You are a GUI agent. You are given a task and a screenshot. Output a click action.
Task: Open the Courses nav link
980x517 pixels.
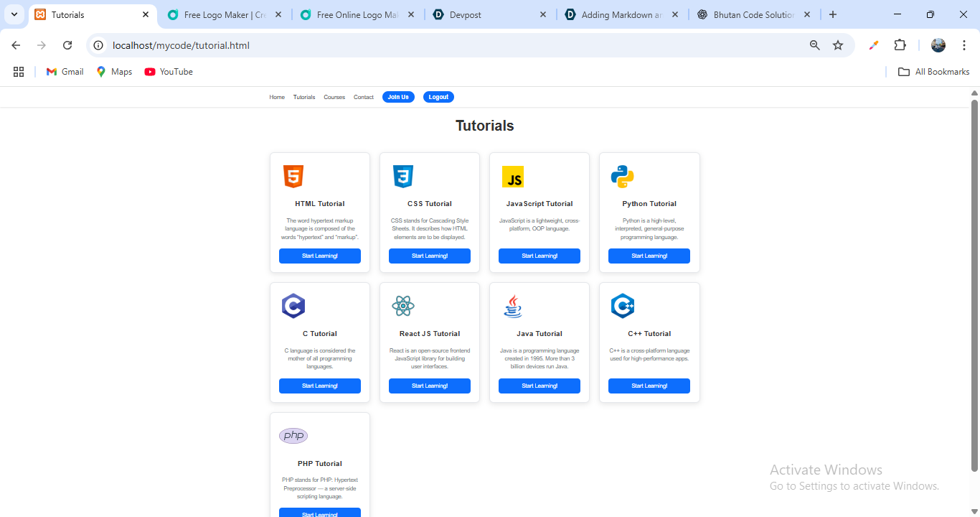tap(334, 97)
